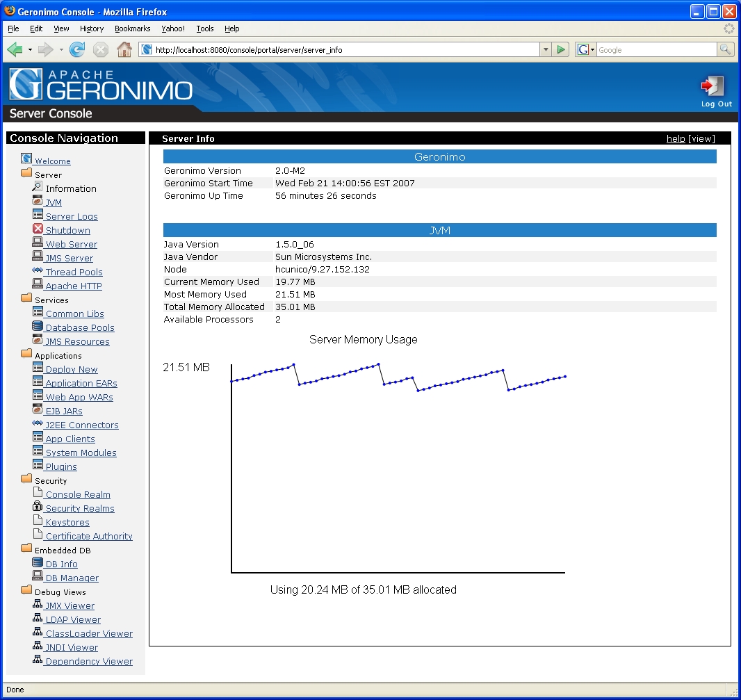Click the JMS Resources icon
The width and height of the screenshot is (741, 700).
(38, 339)
